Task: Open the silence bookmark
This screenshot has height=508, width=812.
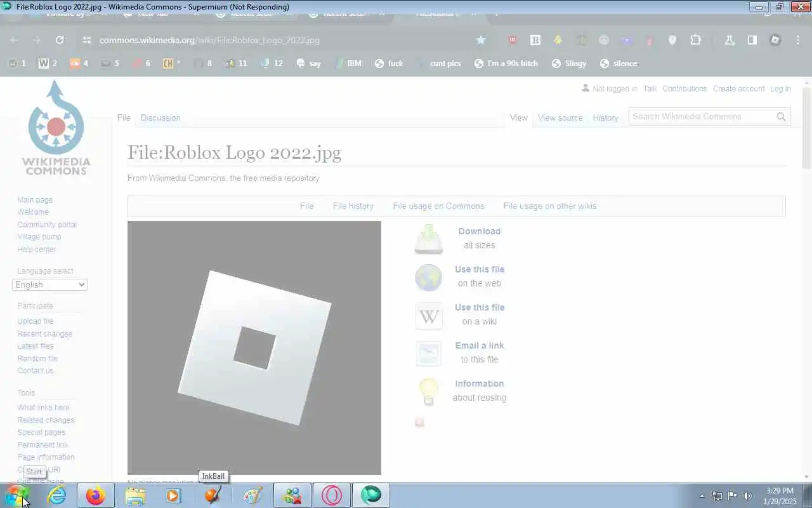Action: [619, 63]
